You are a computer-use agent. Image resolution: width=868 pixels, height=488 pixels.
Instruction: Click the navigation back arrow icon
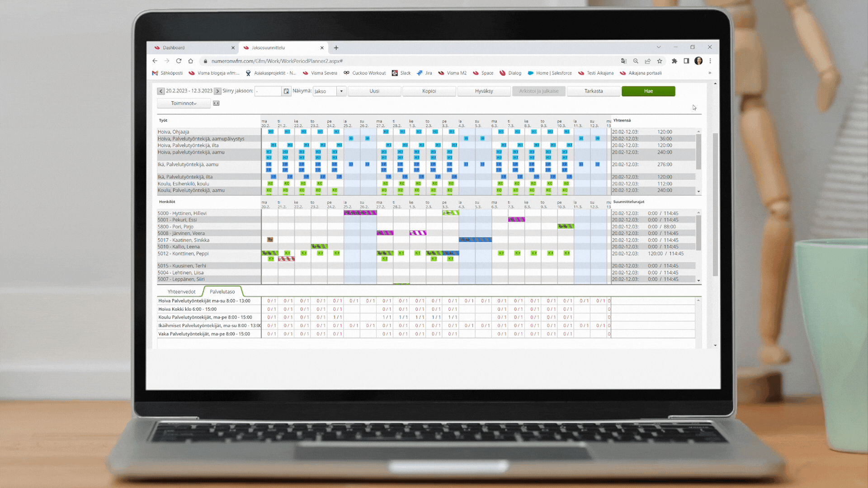point(156,60)
